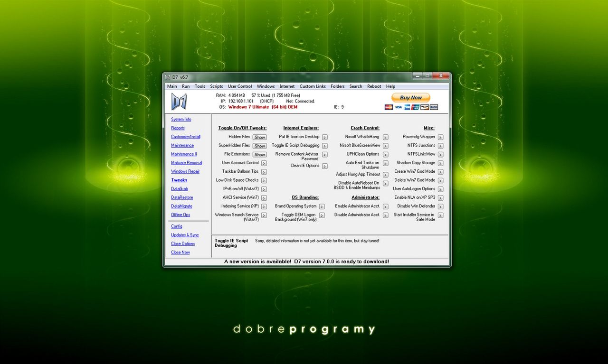Go to the Customize/Install section
The height and width of the screenshot is (364, 608).
tap(186, 137)
